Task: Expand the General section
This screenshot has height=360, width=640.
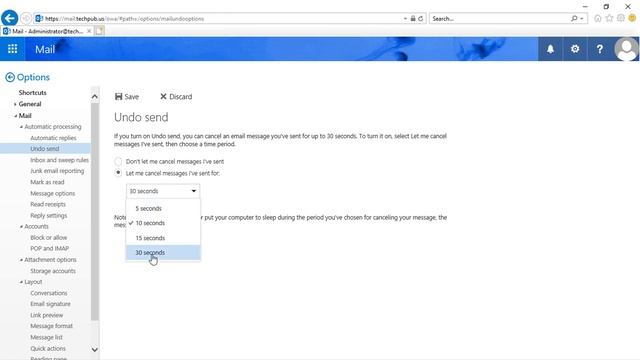Action: pyautogui.click(x=15, y=104)
